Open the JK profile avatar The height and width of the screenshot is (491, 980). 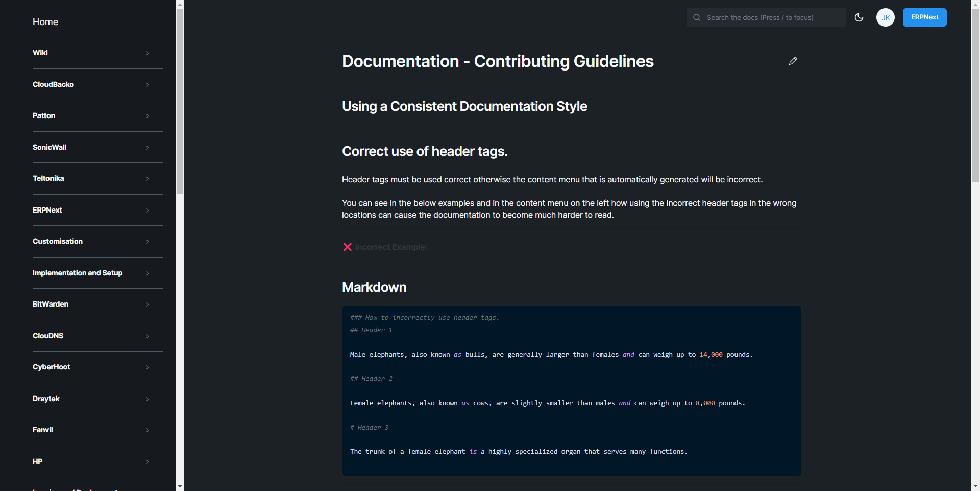click(886, 17)
